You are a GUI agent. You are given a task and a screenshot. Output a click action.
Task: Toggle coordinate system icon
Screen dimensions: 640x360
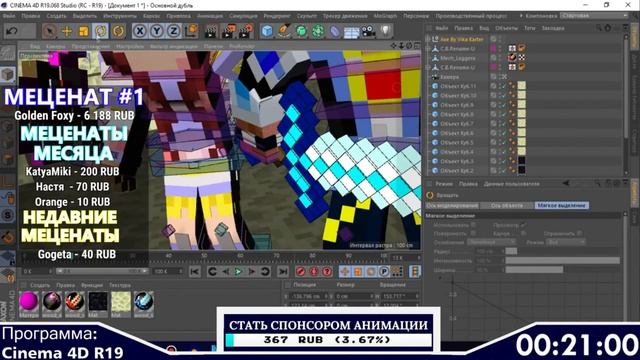pos(191,31)
